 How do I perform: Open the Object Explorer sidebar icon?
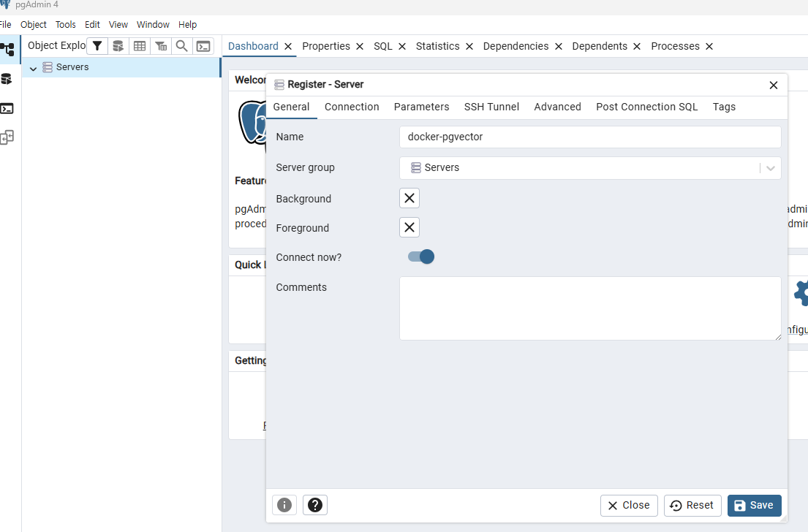click(7, 50)
